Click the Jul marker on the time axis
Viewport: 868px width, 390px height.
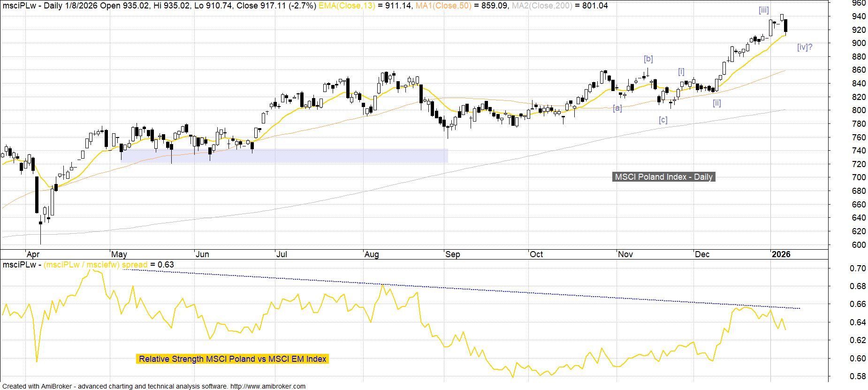282,254
